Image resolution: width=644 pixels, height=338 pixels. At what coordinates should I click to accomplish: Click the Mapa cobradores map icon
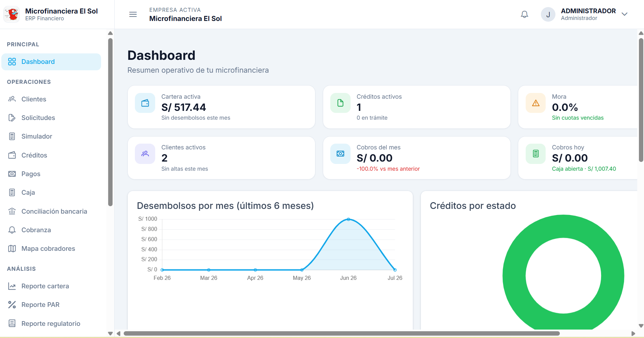[x=12, y=248]
